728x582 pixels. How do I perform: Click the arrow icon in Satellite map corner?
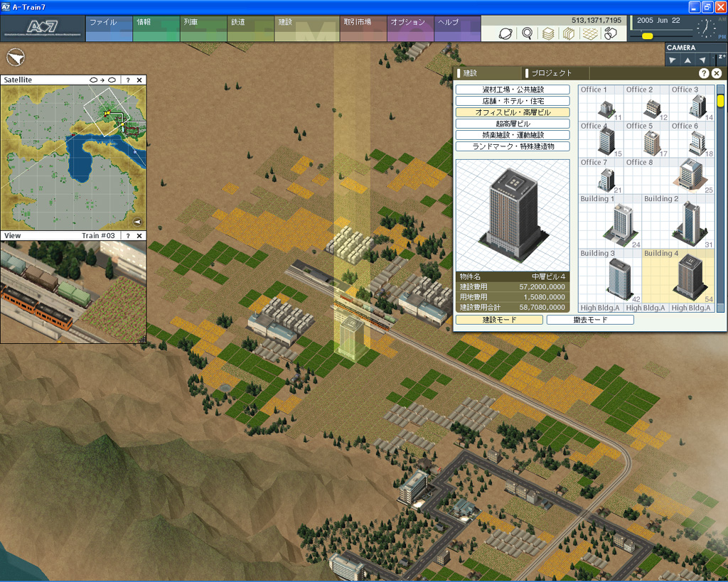point(137,222)
